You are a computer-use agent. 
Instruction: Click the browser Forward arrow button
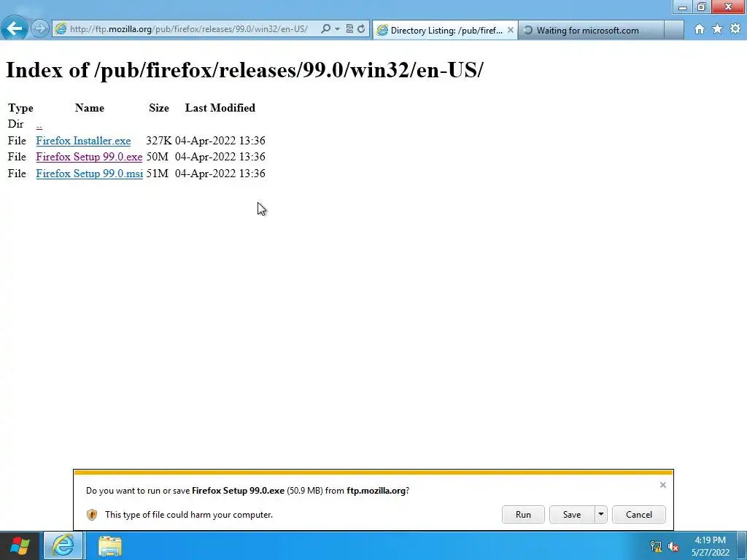40,28
